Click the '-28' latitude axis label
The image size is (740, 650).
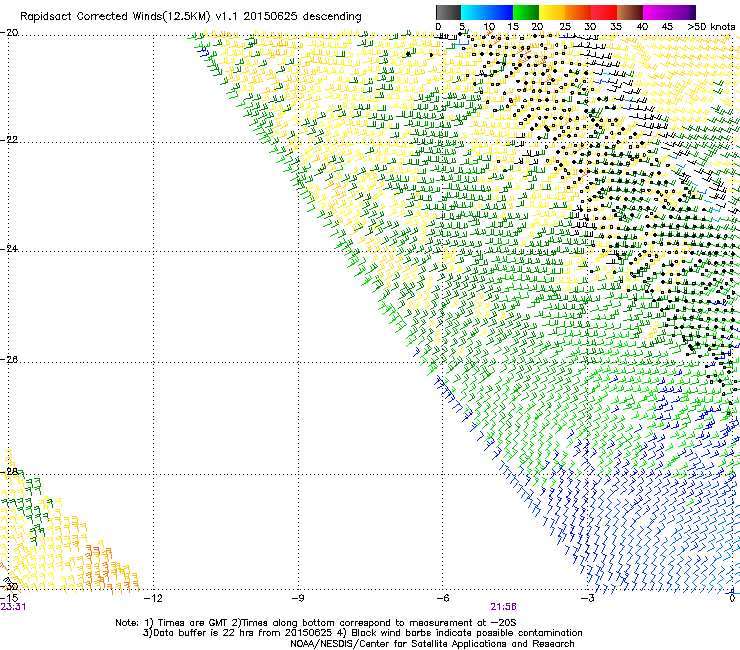pos(9,472)
